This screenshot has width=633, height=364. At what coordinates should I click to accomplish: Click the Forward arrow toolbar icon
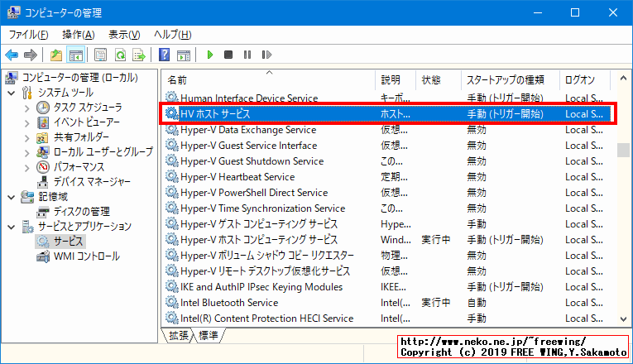point(31,55)
